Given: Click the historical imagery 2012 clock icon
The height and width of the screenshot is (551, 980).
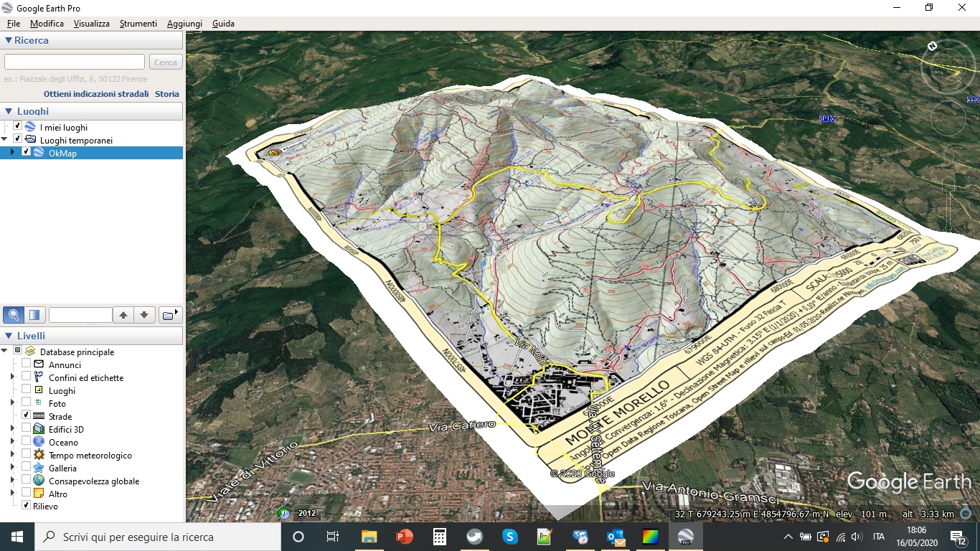Looking at the screenshot, I should 284,514.
